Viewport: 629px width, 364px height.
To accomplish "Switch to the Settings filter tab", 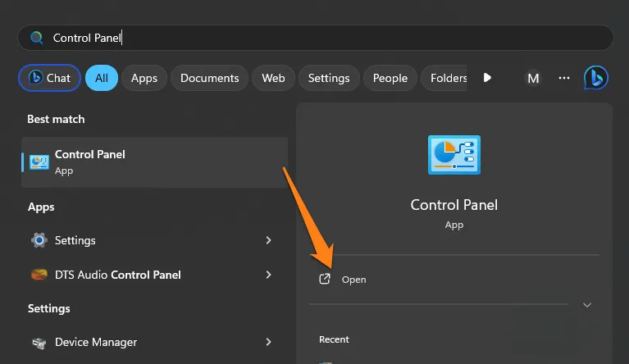I will click(x=329, y=78).
